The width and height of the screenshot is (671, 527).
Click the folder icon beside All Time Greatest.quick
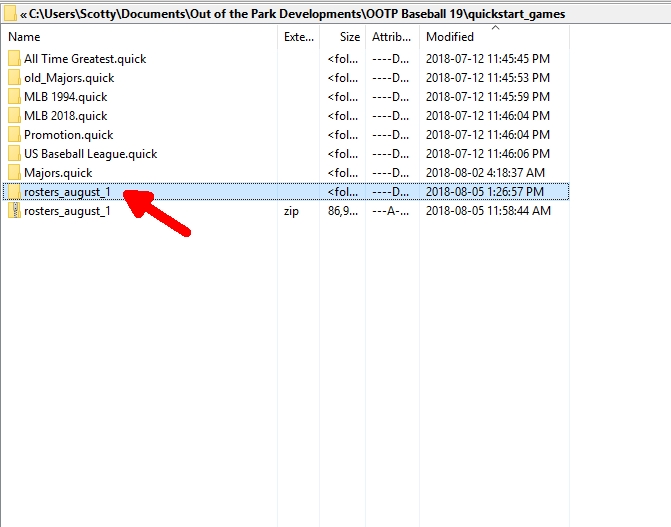point(14,58)
